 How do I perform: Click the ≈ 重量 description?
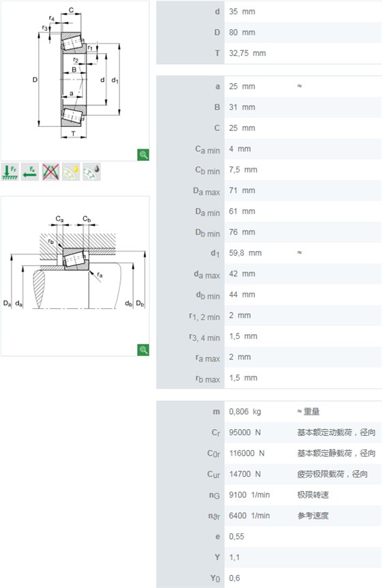pos(308,411)
